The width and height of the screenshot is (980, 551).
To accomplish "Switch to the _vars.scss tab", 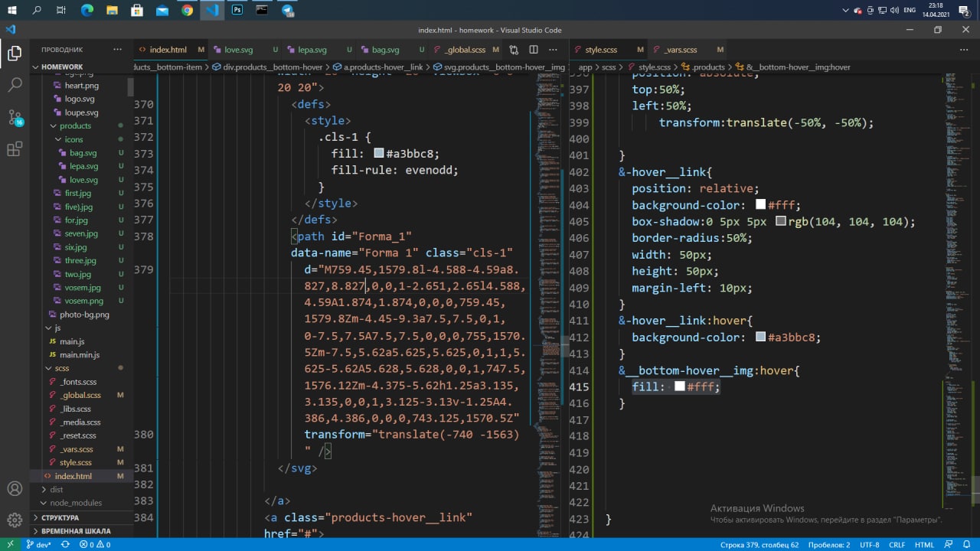I will (x=680, y=50).
